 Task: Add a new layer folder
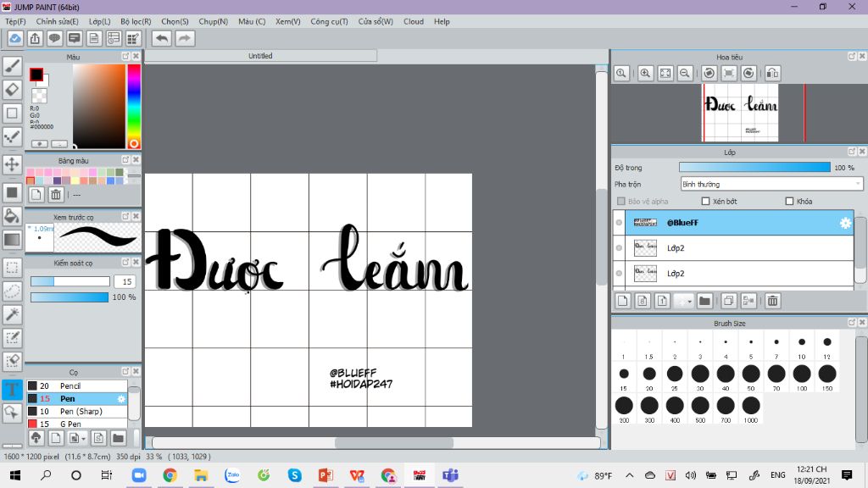tap(704, 301)
